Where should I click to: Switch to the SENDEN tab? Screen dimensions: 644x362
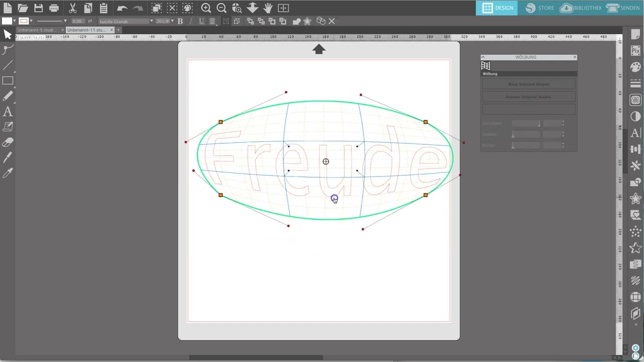click(624, 8)
